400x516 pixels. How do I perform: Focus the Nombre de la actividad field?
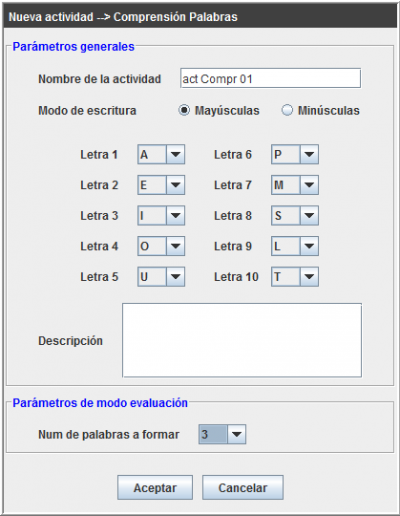pyautogui.click(x=270, y=78)
